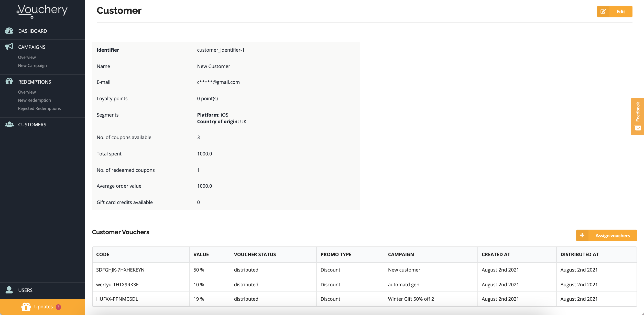644x315 pixels.
Task: Click the Updates notification badge
Action: 58,307
